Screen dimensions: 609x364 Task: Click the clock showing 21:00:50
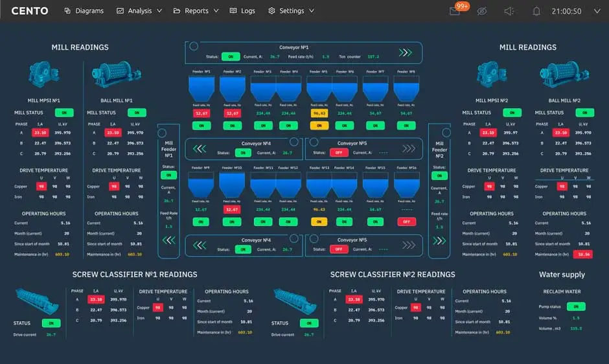[x=566, y=11]
